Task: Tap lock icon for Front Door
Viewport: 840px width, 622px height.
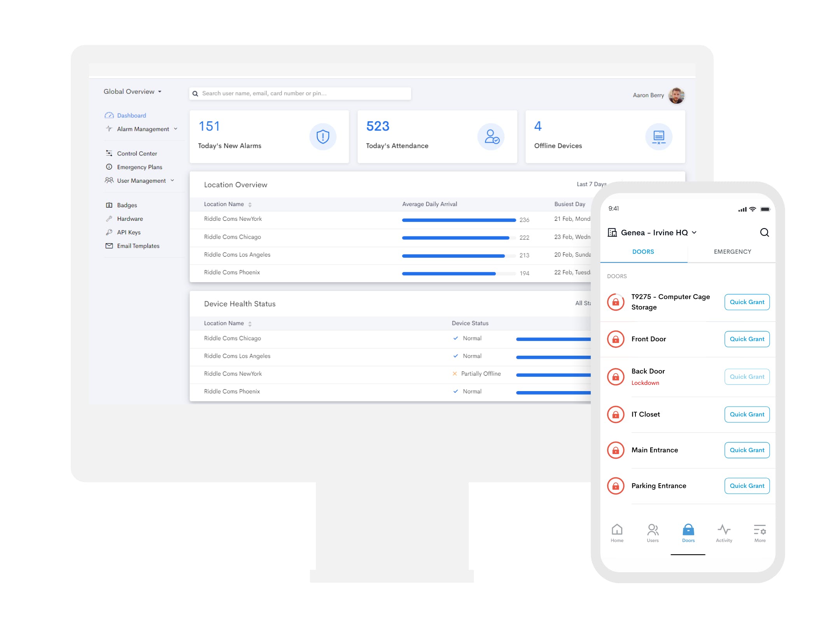Action: 616,339
